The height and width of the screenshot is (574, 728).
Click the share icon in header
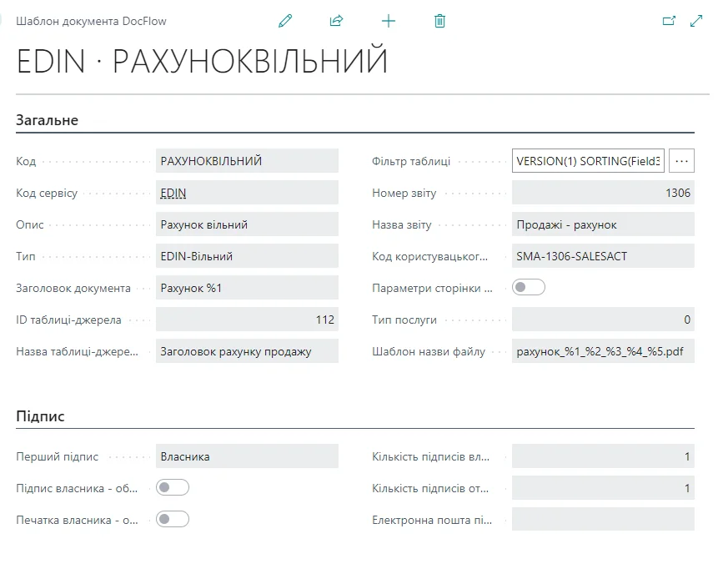point(337,21)
